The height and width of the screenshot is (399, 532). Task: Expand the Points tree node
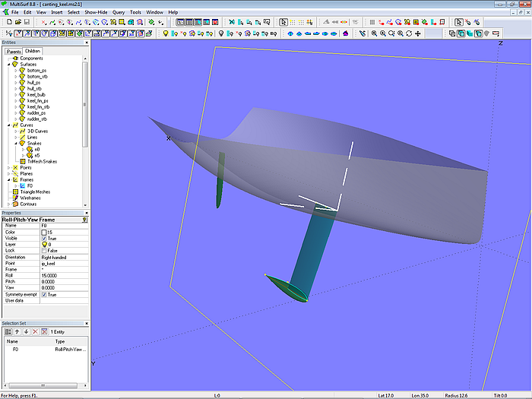(8, 167)
